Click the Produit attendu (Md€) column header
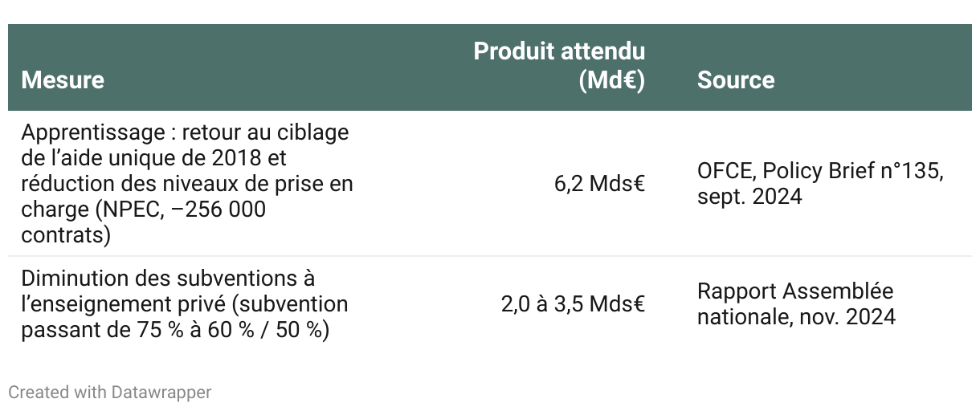980x411 pixels. pos(559,51)
